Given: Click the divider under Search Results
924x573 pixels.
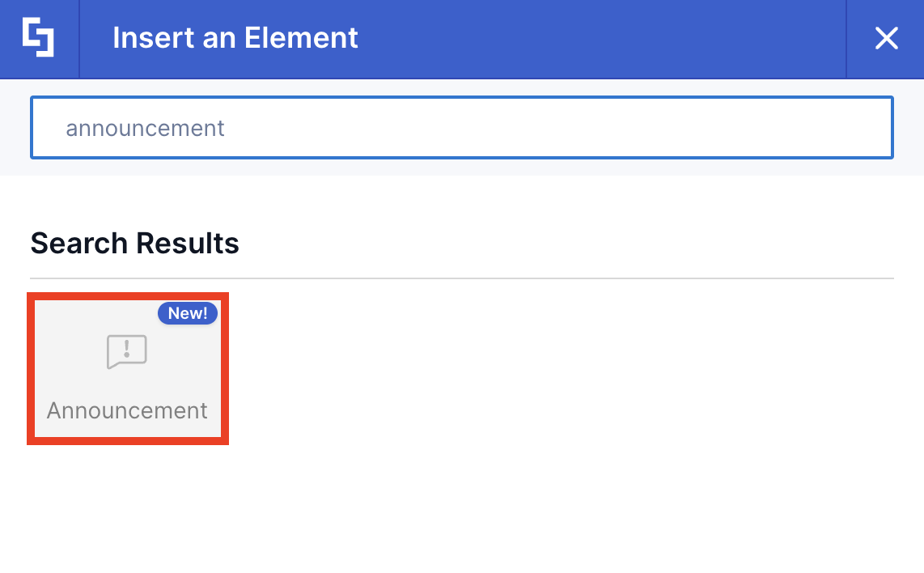Looking at the screenshot, I should [x=461, y=274].
